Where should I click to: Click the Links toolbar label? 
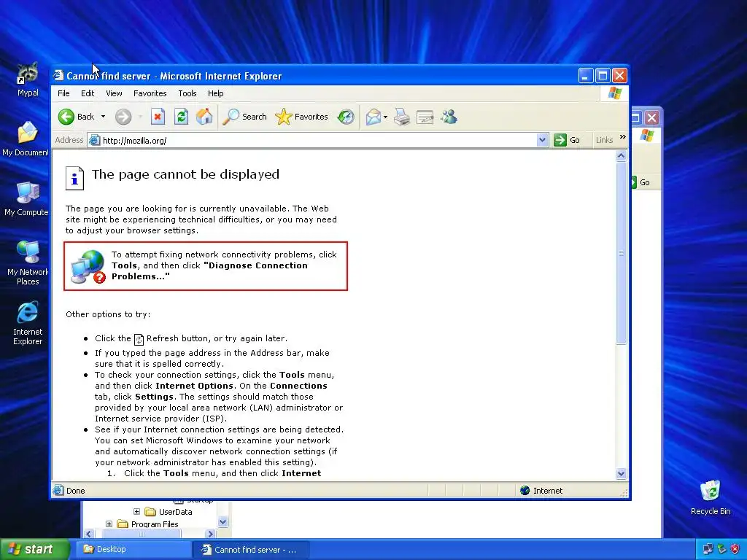click(604, 140)
